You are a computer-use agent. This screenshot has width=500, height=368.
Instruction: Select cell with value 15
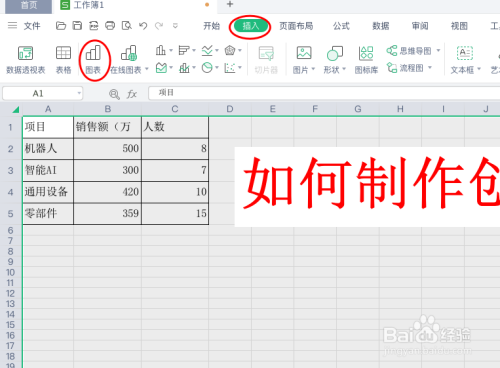click(x=175, y=213)
